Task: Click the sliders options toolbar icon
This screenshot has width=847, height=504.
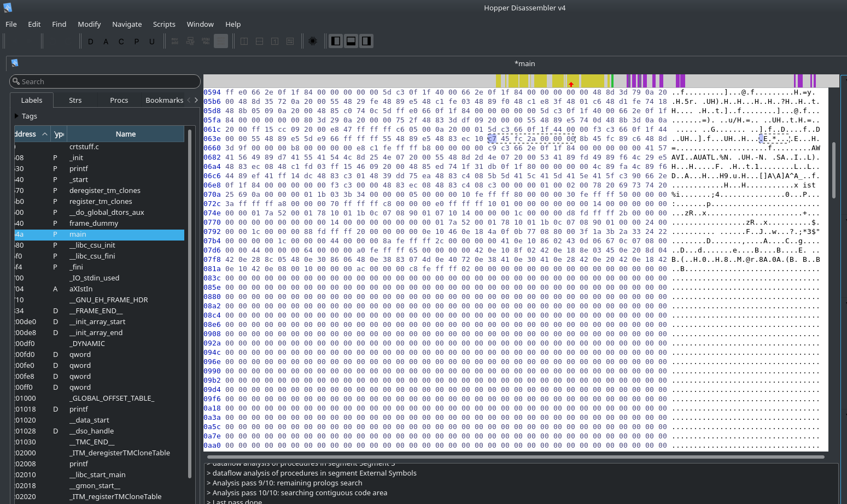Action: [x=290, y=41]
